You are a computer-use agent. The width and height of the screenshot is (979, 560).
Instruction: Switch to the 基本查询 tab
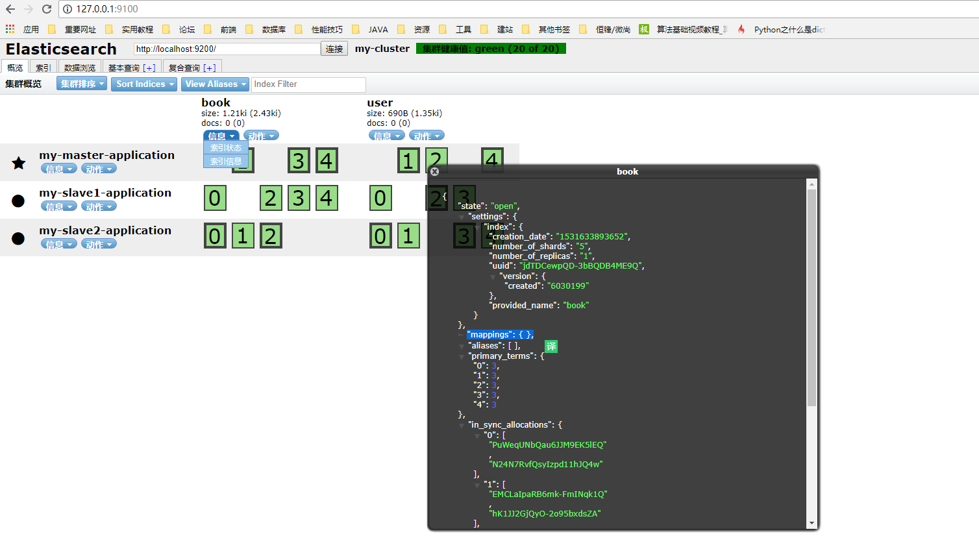pyautogui.click(x=132, y=67)
